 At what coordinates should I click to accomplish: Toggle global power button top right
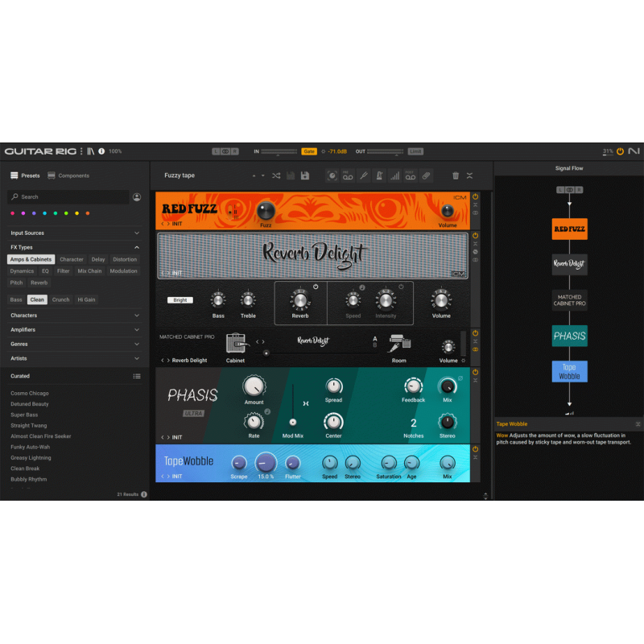click(620, 151)
